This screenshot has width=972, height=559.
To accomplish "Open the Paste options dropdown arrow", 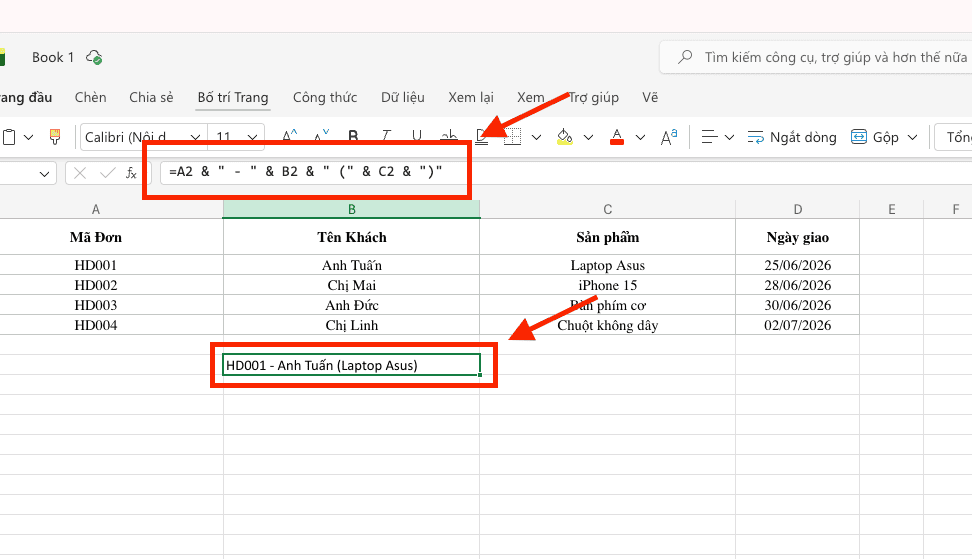I will (29, 137).
